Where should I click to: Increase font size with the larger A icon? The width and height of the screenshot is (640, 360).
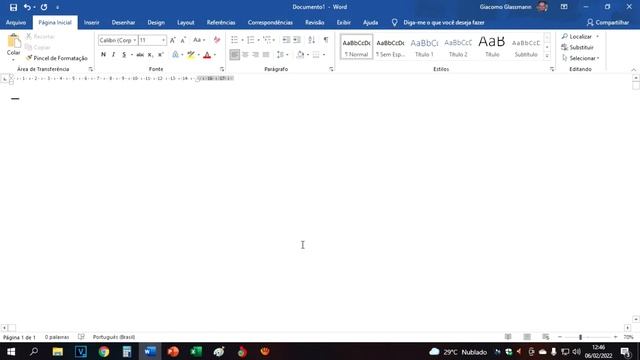[x=173, y=40]
